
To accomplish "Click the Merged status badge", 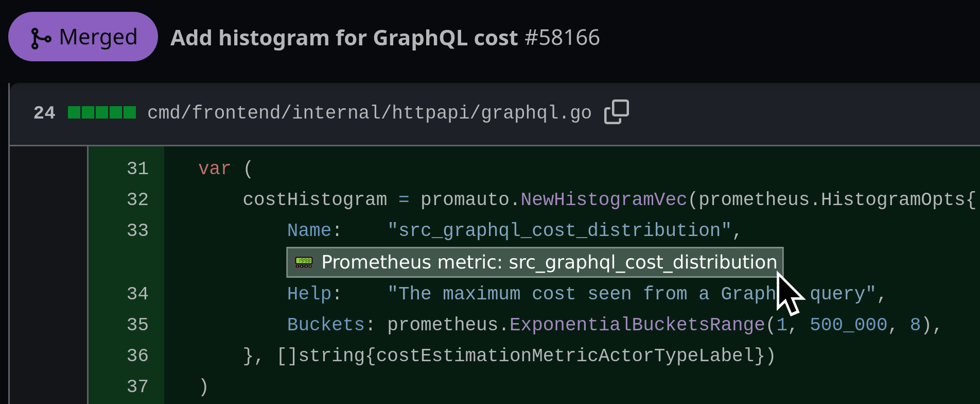I will pos(83,37).
